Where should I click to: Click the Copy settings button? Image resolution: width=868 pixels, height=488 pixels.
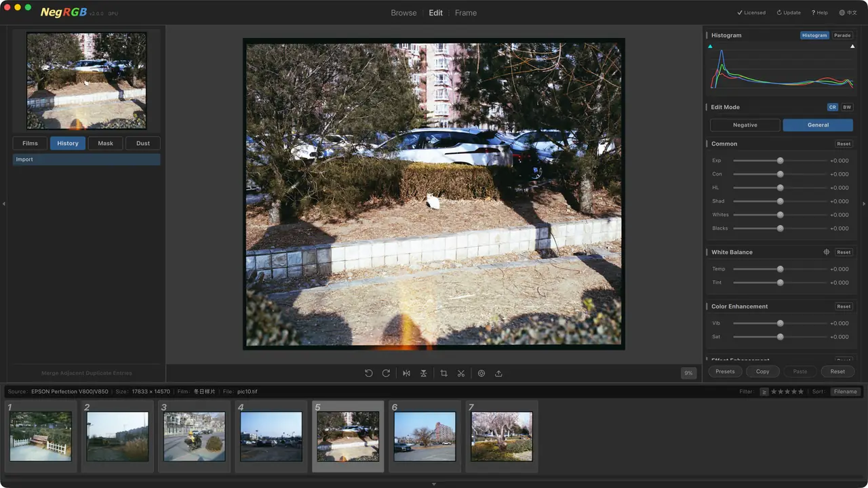coord(763,371)
